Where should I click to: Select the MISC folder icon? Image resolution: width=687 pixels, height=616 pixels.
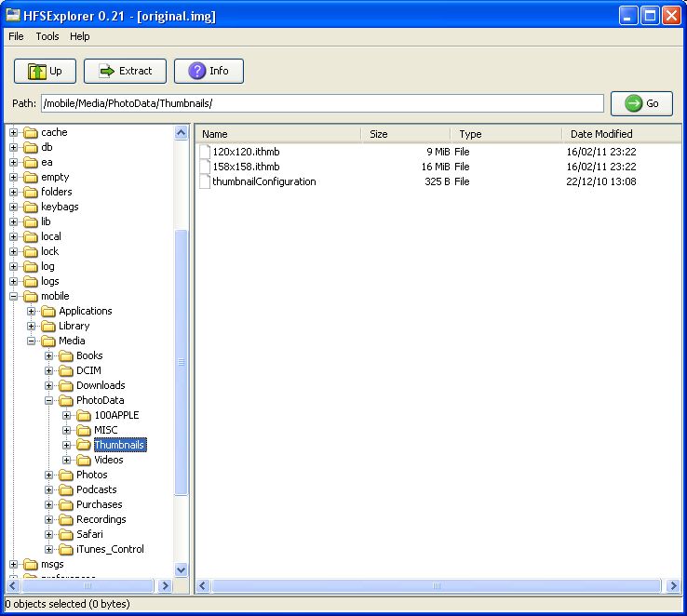point(83,431)
